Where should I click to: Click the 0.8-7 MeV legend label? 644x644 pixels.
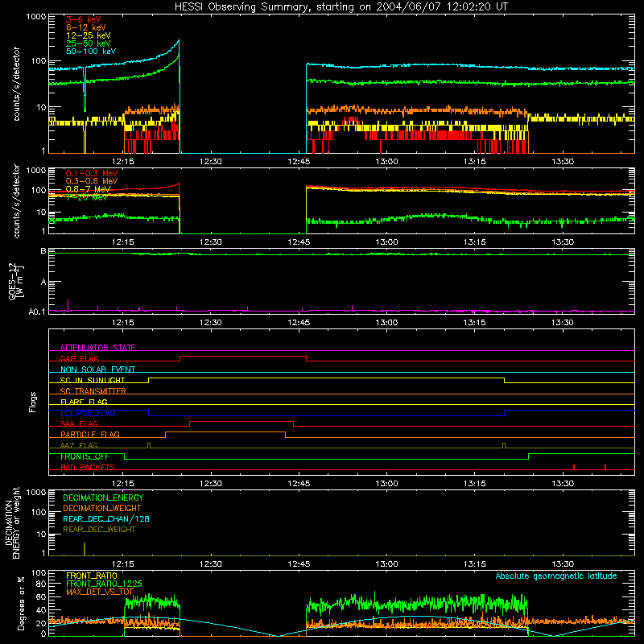88,189
